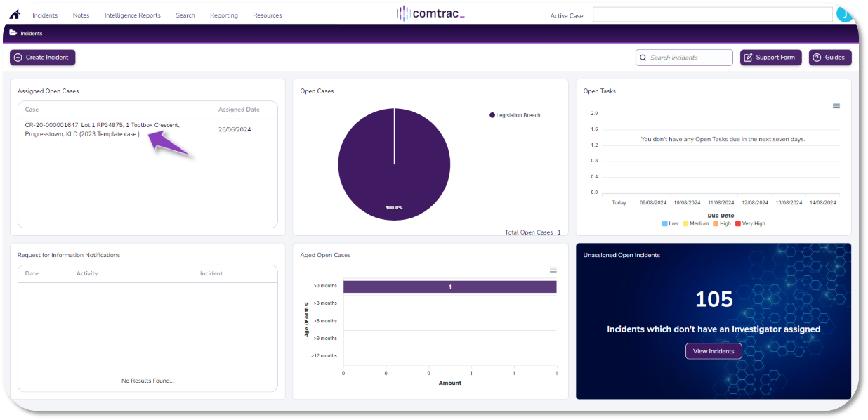Open the Open Tasks chart hamburger menu
This screenshot has height=420, width=868.
836,106
